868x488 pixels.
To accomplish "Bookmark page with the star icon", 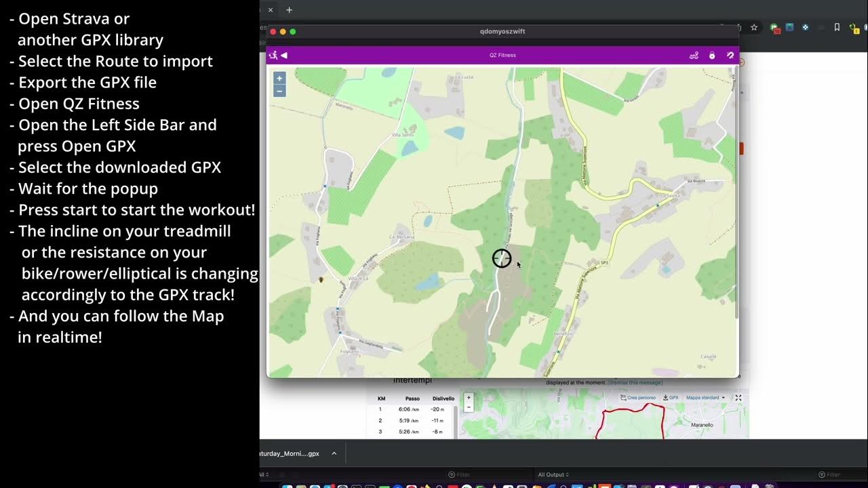I will 754,28.
